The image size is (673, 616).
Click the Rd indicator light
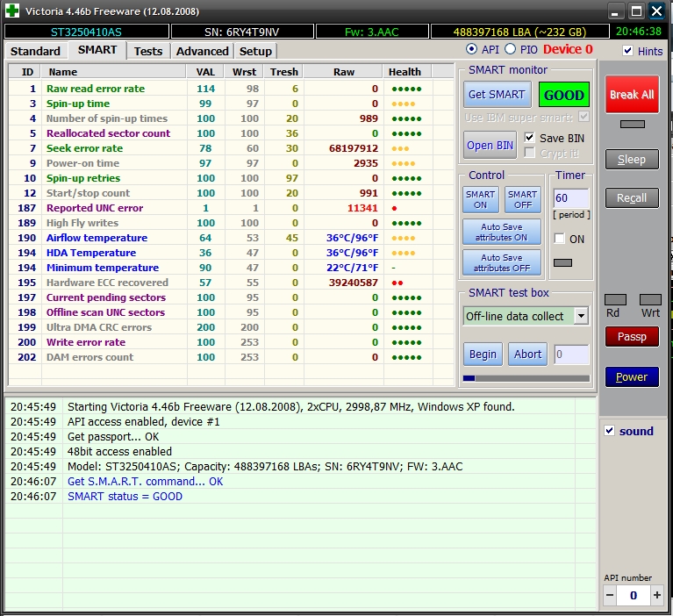615,299
